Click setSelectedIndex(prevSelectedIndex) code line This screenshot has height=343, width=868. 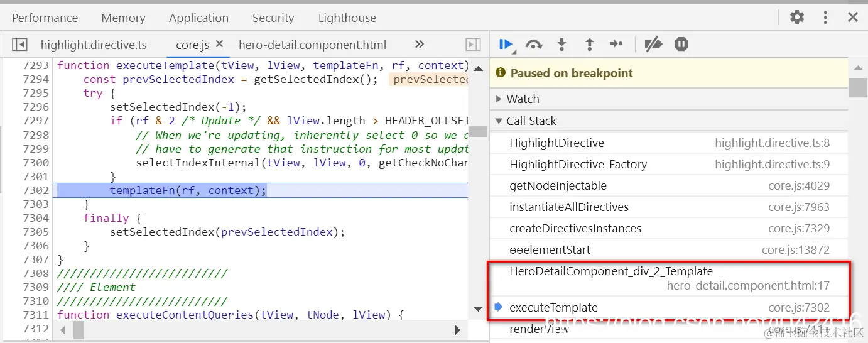pos(227,232)
